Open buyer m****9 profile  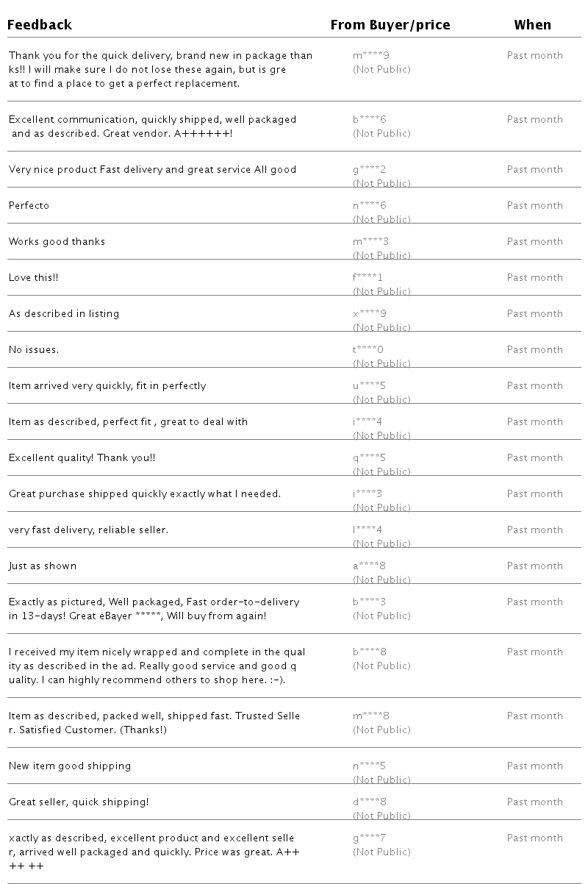(x=370, y=55)
